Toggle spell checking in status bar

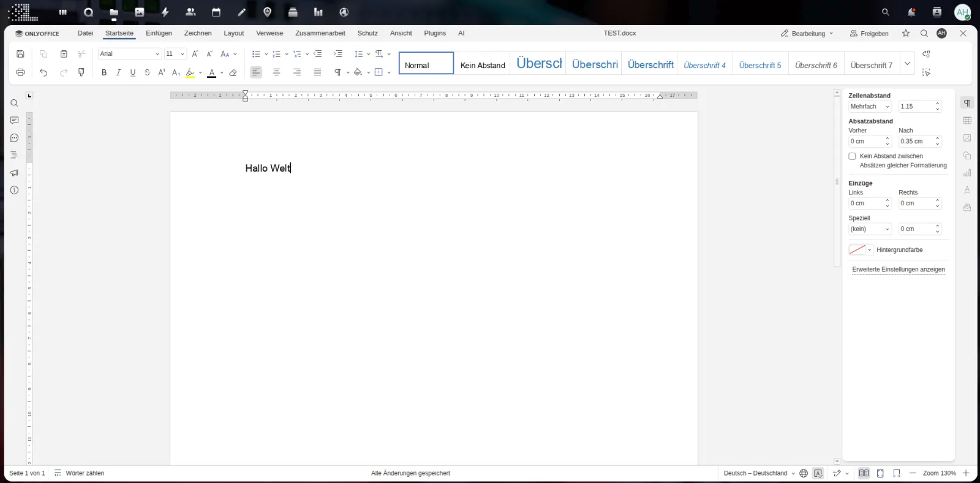coord(818,473)
